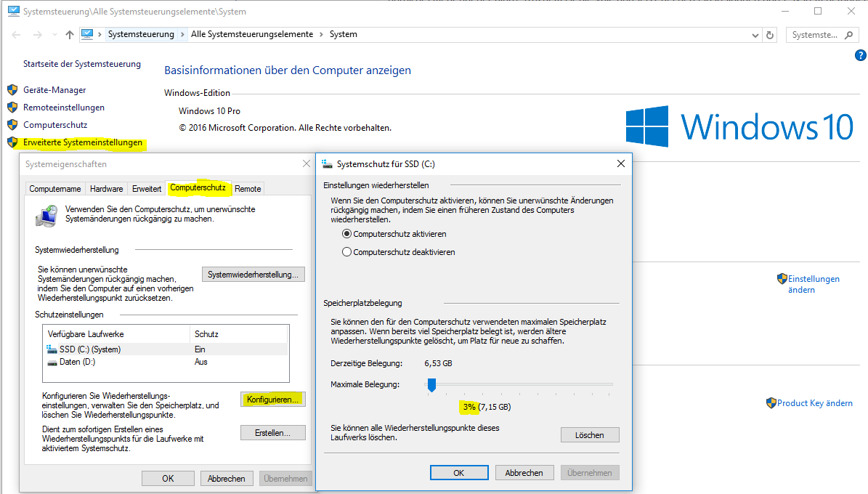
Task: Click the system protection computer icon
Action: pos(46,216)
